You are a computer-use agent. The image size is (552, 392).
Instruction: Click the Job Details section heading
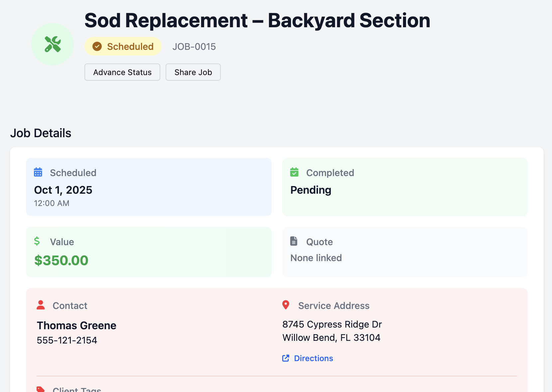click(x=41, y=133)
